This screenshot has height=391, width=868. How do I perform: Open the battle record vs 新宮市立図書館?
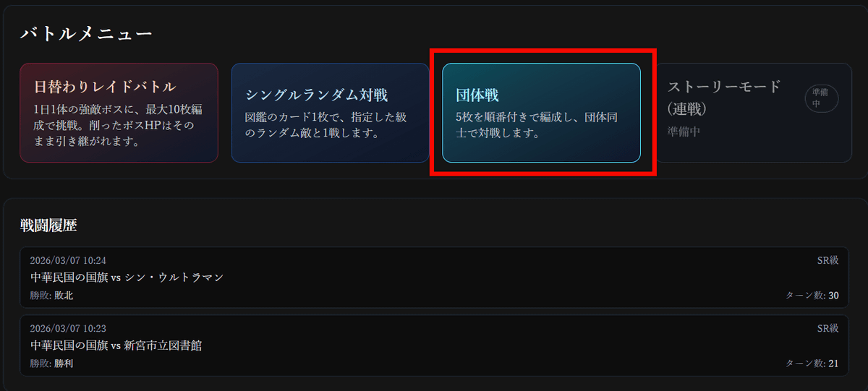[x=434, y=345]
